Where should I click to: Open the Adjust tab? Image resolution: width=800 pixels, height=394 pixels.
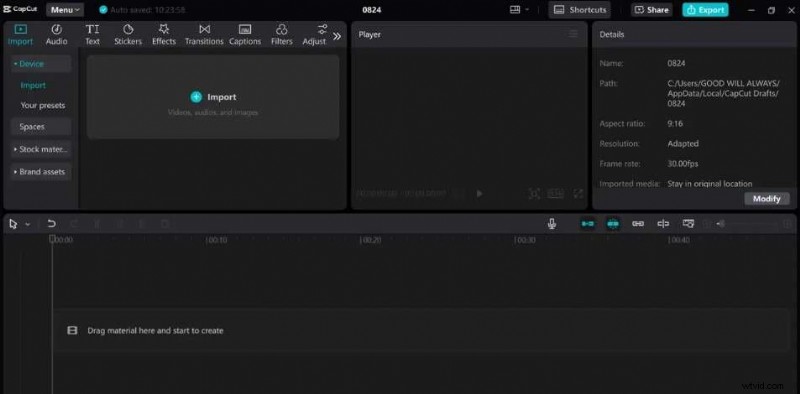pyautogui.click(x=314, y=35)
